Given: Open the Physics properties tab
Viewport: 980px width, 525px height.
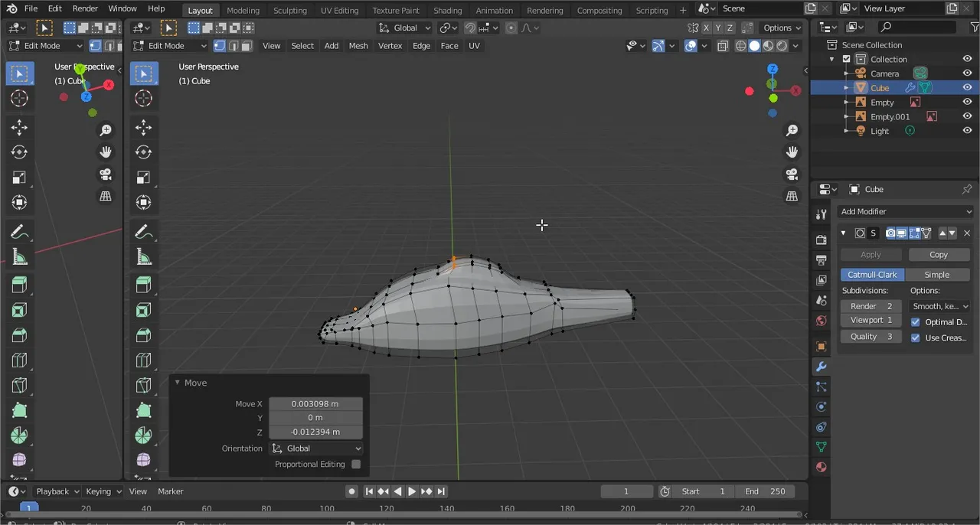Looking at the screenshot, I should (x=822, y=406).
